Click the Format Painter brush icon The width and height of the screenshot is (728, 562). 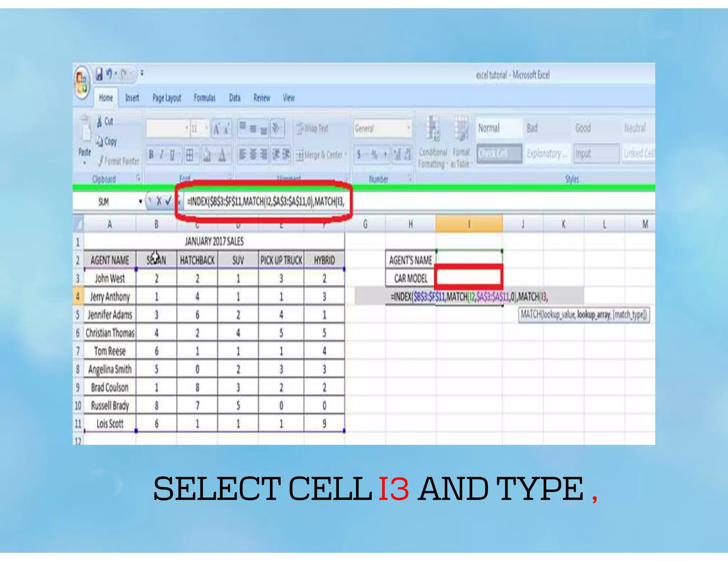click(101, 161)
